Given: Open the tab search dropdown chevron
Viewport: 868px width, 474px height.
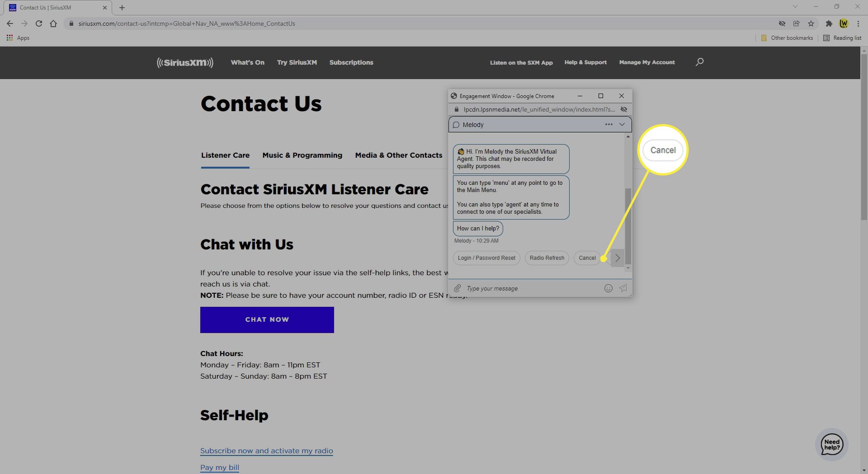Looking at the screenshot, I should (x=795, y=7).
